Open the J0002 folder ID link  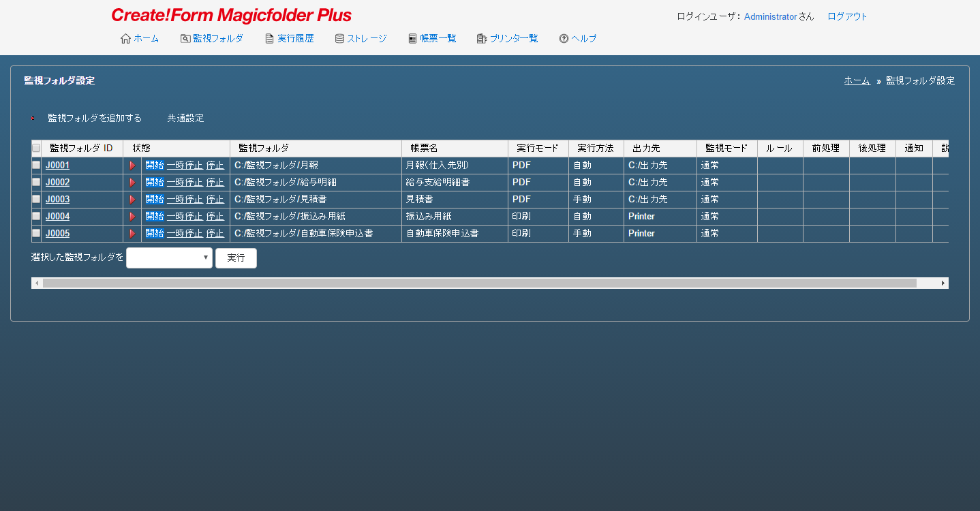pos(57,183)
